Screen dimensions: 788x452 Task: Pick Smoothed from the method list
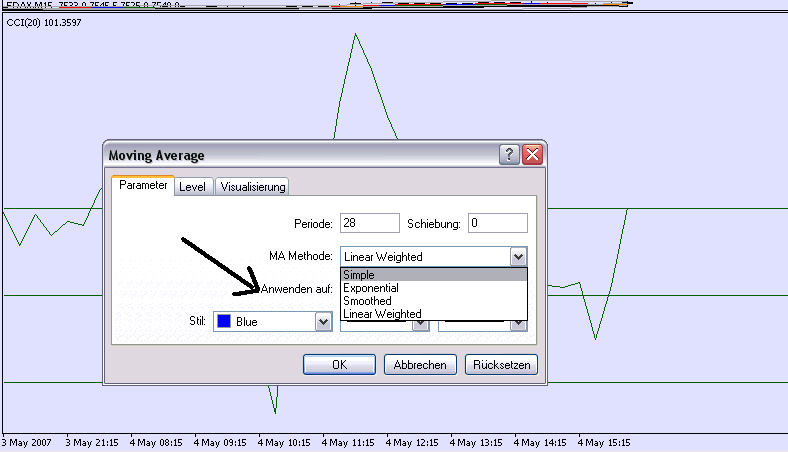tap(434, 301)
